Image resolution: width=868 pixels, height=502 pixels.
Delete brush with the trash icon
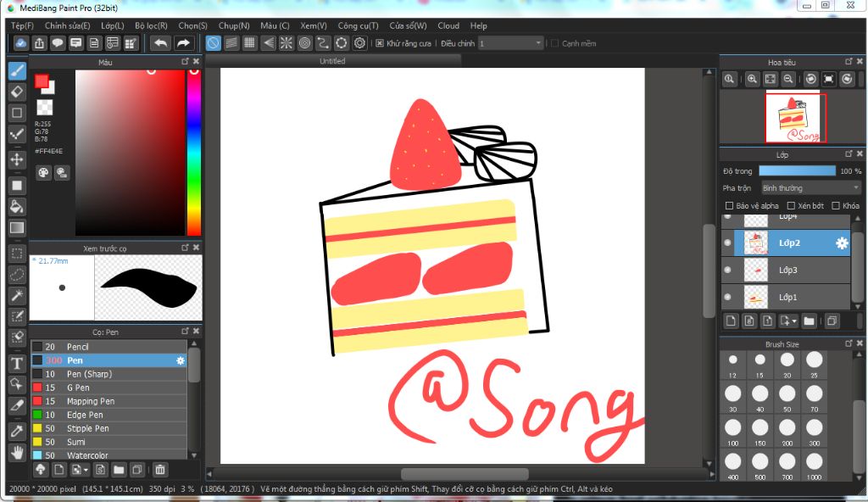pos(160,470)
